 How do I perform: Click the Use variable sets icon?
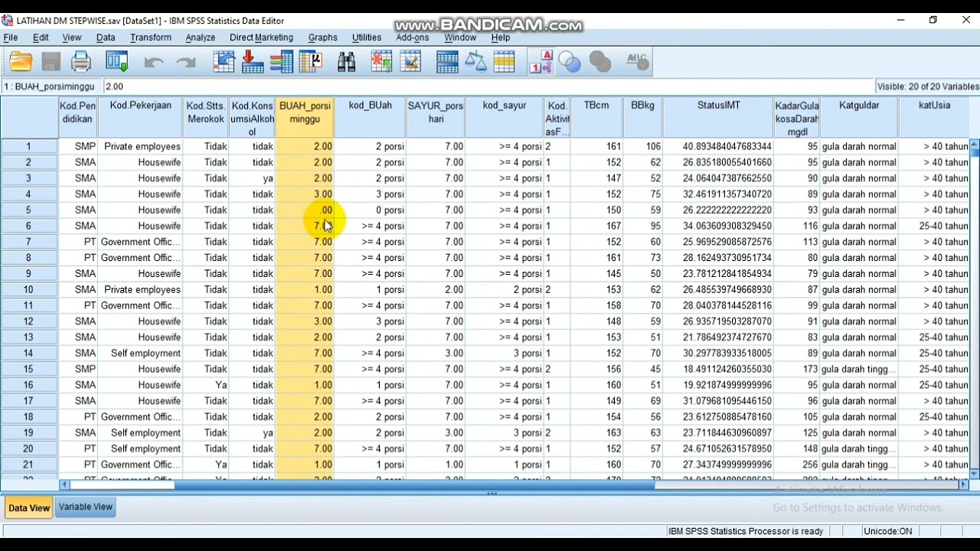(570, 62)
